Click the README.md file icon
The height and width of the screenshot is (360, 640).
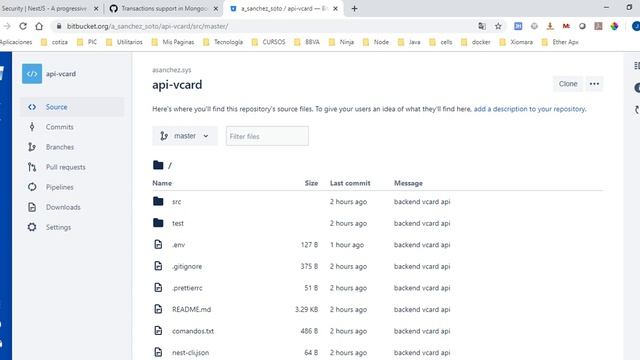158,309
